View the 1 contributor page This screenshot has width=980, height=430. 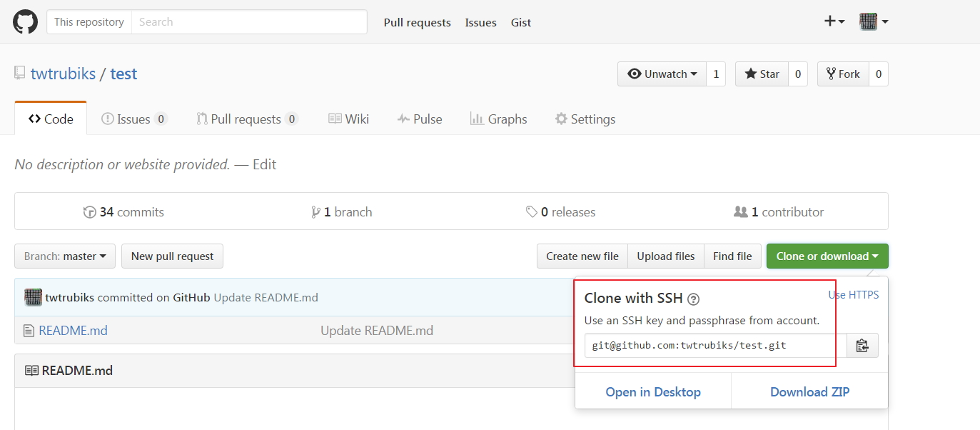click(x=779, y=212)
